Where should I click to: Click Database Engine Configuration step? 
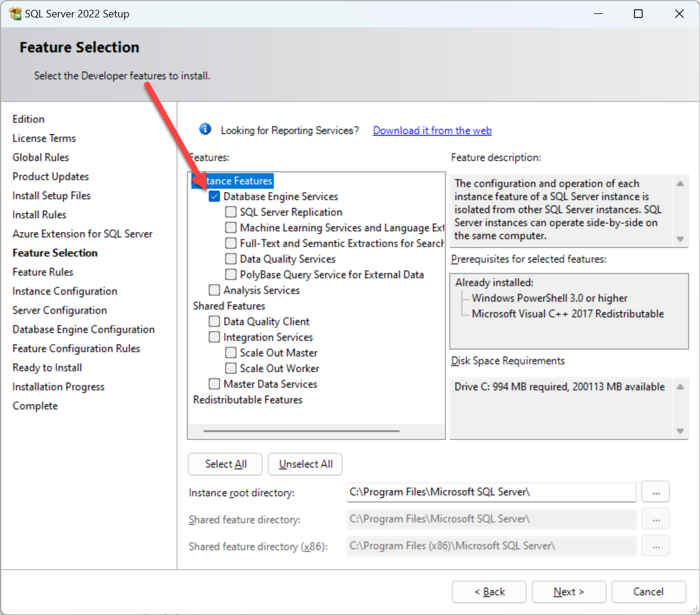click(x=83, y=329)
